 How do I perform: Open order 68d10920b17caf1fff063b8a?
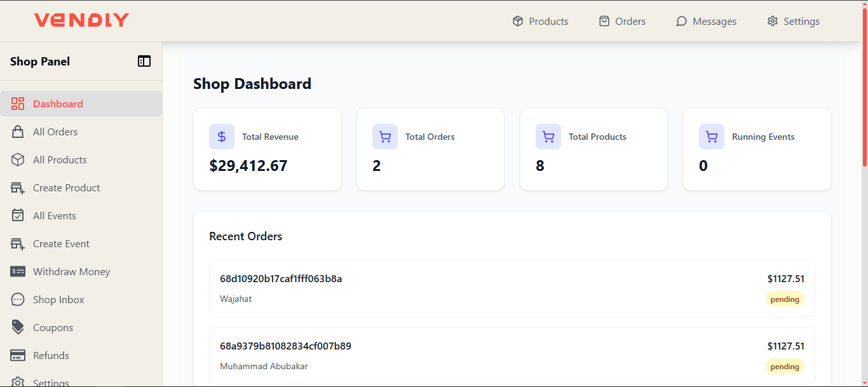pyautogui.click(x=281, y=278)
